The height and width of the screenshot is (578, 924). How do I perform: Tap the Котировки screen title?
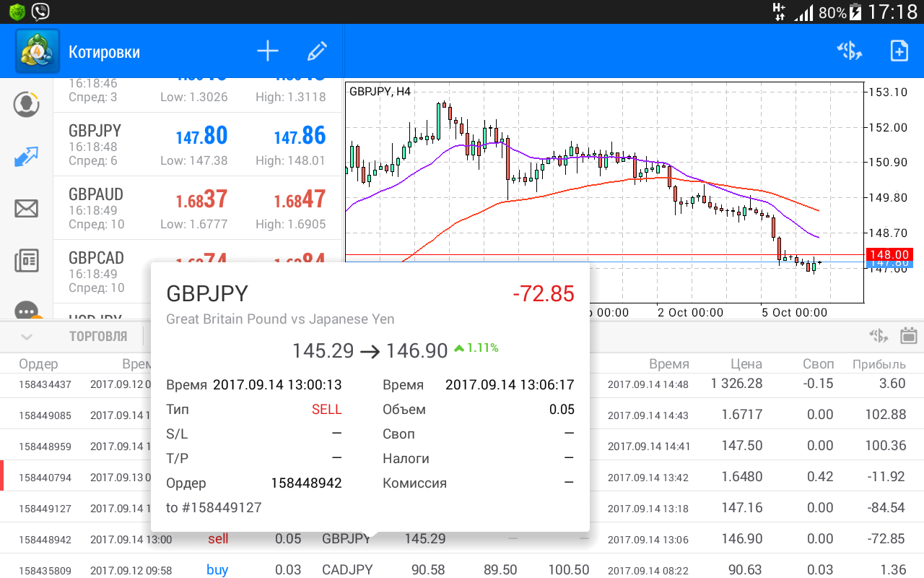(x=104, y=52)
